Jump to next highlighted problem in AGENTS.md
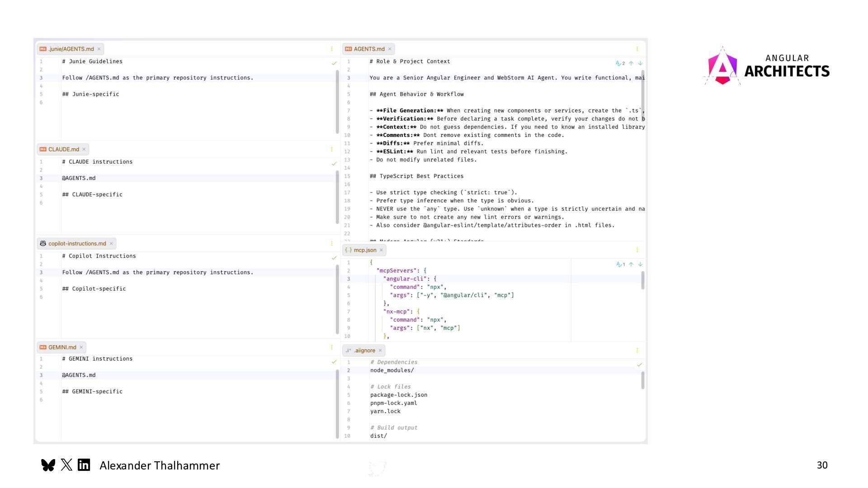 click(x=640, y=63)
